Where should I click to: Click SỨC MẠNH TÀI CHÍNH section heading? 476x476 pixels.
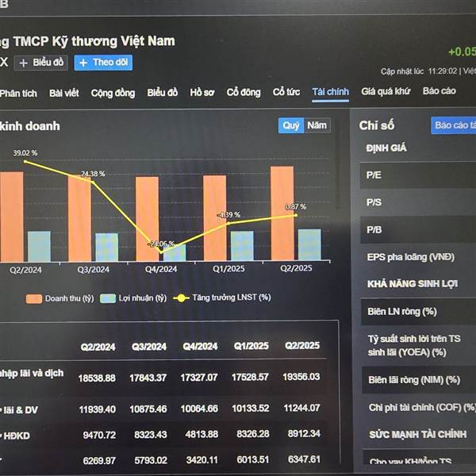(x=418, y=435)
